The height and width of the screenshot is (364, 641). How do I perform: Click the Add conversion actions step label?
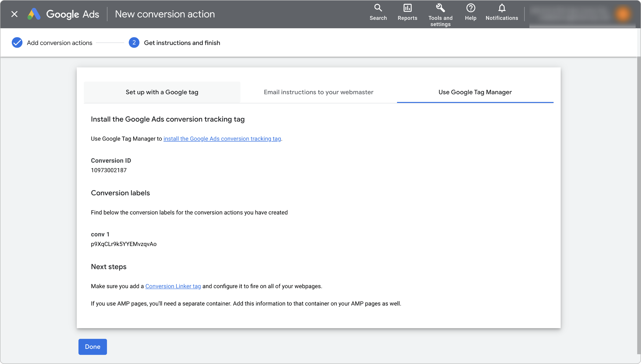(x=60, y=43)
